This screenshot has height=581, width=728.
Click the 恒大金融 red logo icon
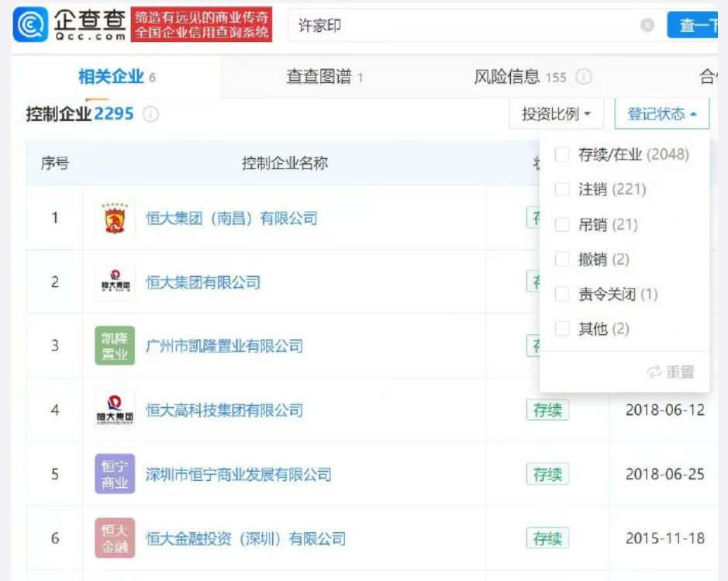tap(115, 538)
